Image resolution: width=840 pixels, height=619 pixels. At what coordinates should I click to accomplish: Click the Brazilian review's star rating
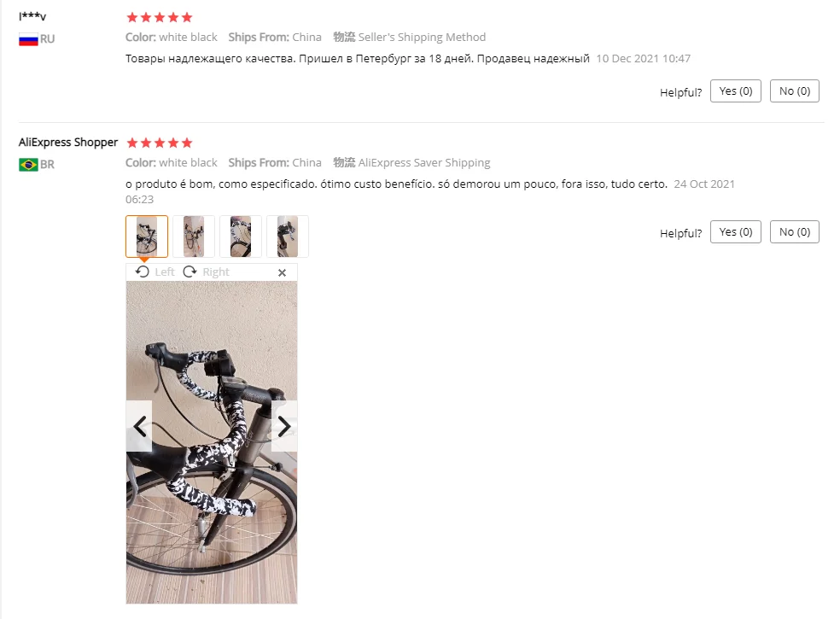[x=159, y=143]
